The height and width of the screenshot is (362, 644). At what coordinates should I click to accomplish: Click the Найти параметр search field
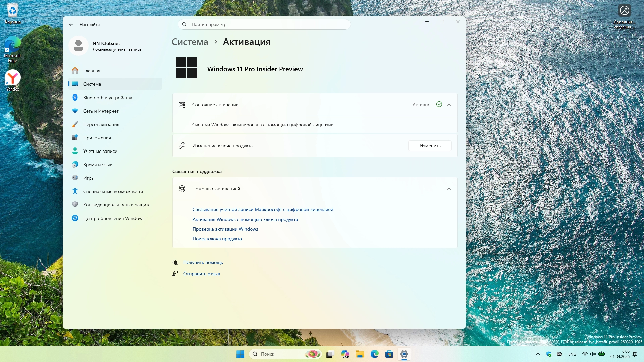[x=264, y=24]
